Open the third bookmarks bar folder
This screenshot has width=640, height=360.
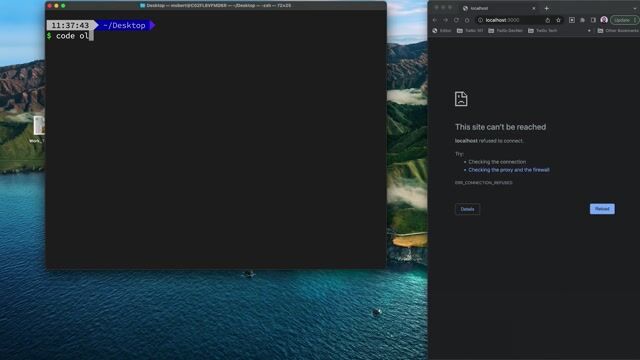(542, 31)
